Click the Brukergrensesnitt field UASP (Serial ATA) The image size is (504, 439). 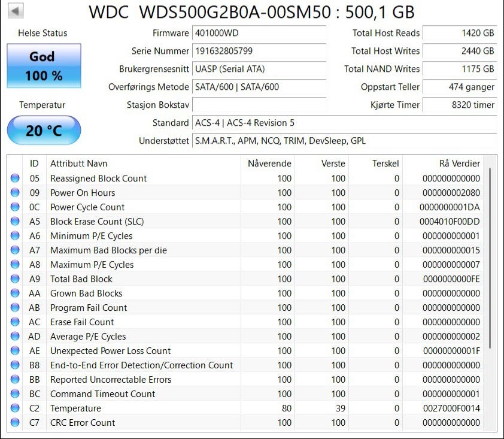(259, 69)
